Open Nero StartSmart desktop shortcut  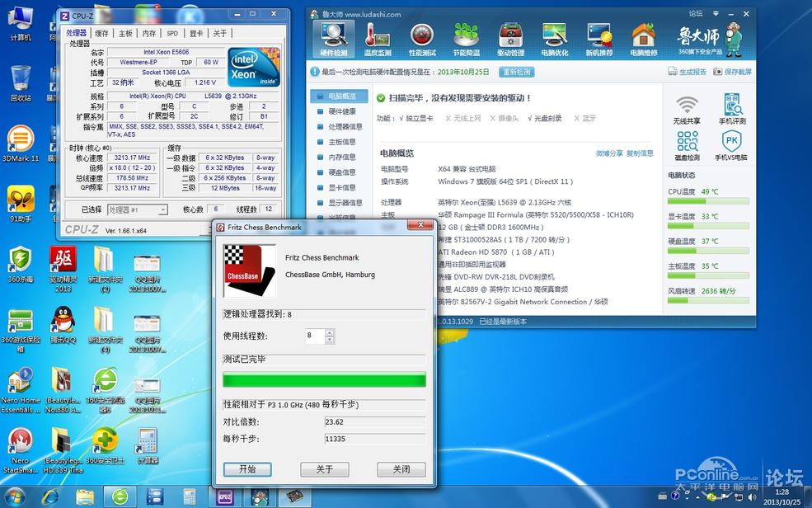pyautogui.click(x=20, y=450)
